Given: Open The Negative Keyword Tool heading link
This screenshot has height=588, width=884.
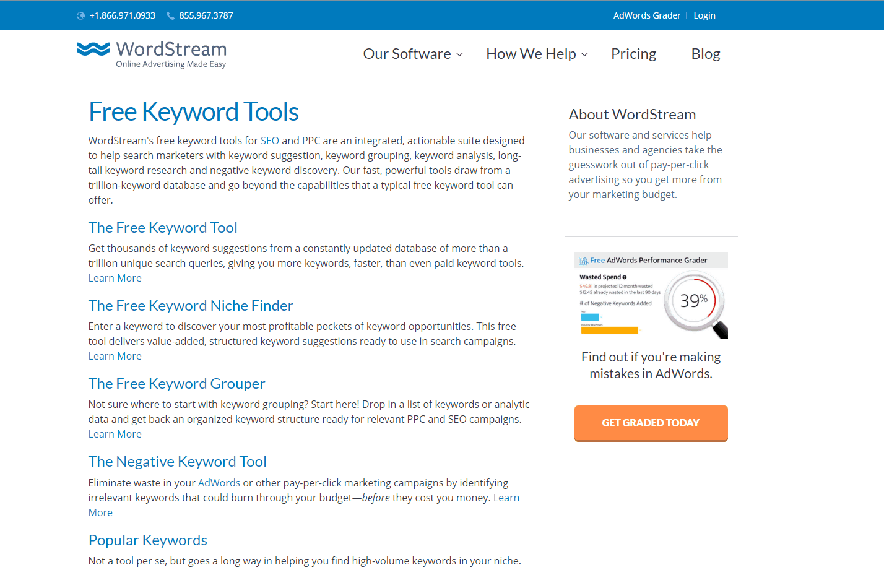Looking at the screenshot, I should (x=178, y=462).
